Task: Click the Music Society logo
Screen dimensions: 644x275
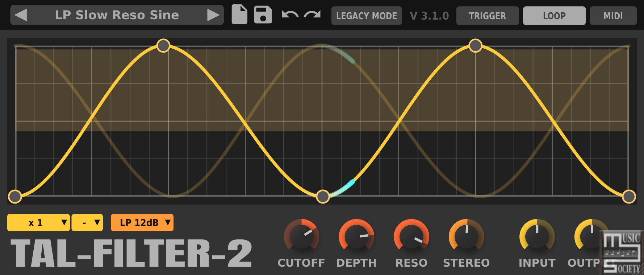Action: click(x=622, y=253)
